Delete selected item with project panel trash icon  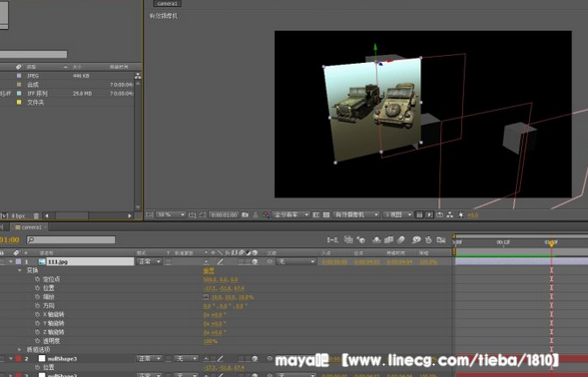36,215
